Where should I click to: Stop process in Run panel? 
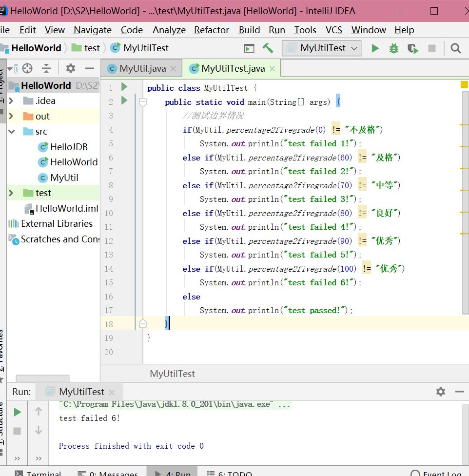[x=17, y=431]
